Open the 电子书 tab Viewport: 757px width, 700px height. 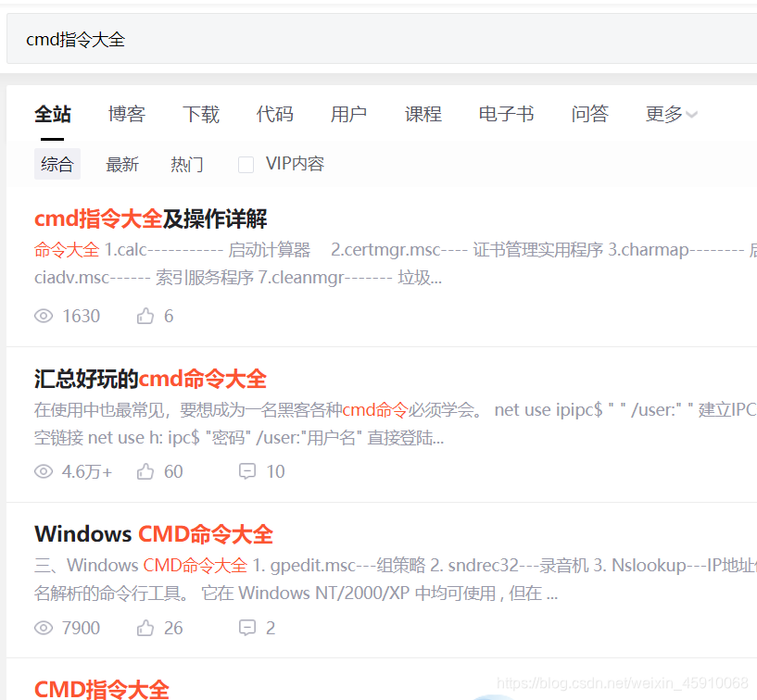[506, 114]
